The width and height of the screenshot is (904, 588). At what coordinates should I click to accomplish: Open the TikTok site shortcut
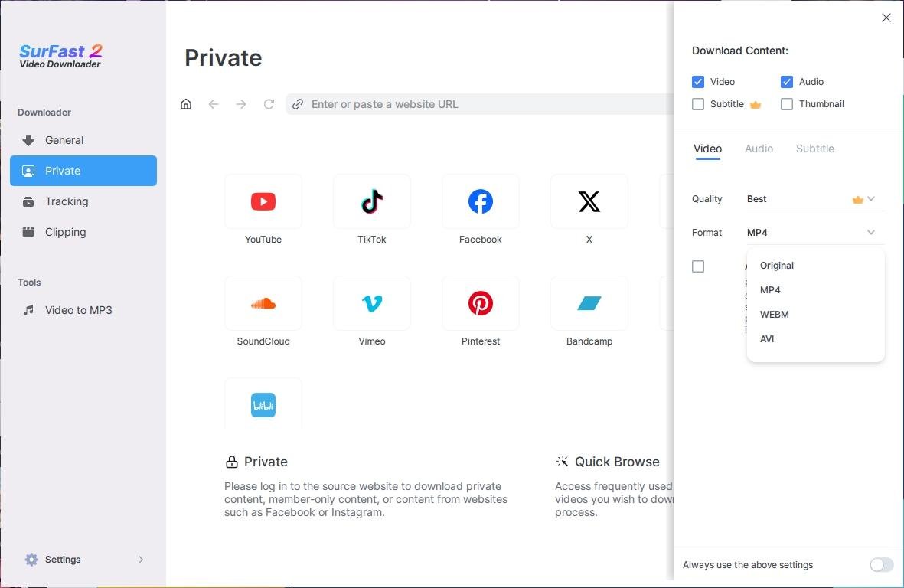pos(372,201)
